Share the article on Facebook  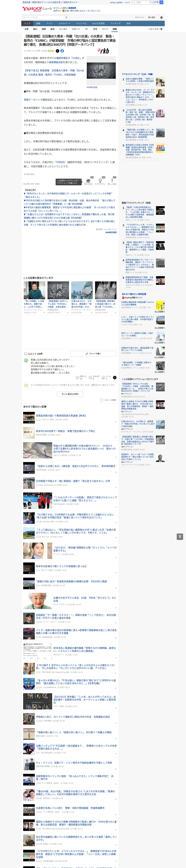(x=62, y=51)
